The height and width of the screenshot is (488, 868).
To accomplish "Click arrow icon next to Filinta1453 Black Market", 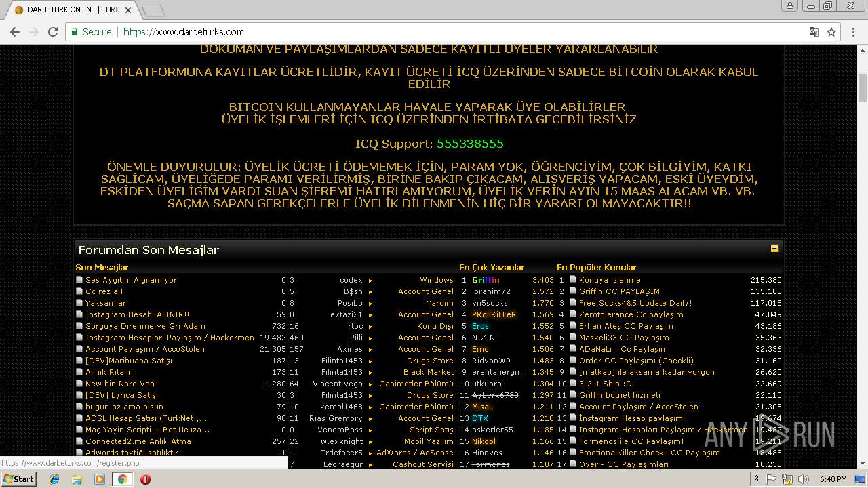I will [370, 373].
